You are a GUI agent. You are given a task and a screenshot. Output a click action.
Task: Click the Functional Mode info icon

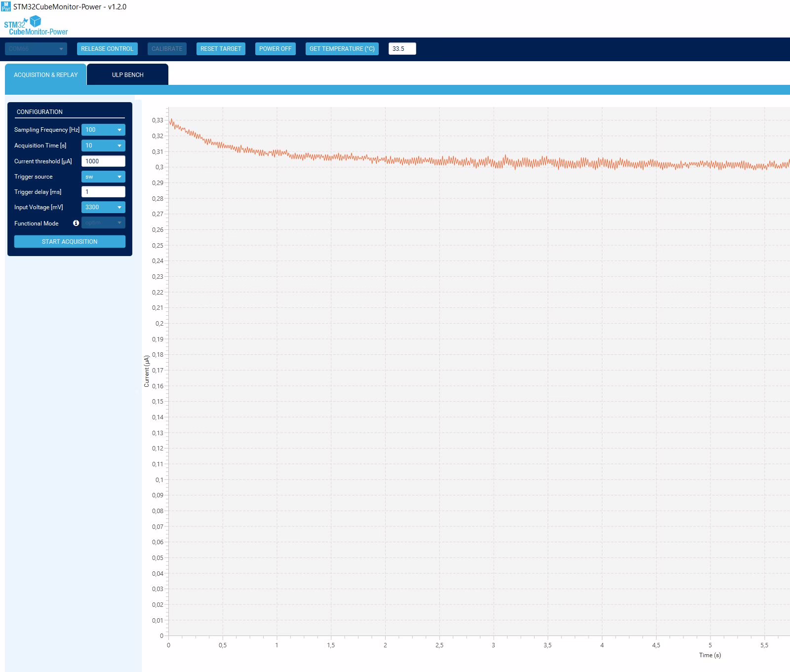(x=76, y=223)
